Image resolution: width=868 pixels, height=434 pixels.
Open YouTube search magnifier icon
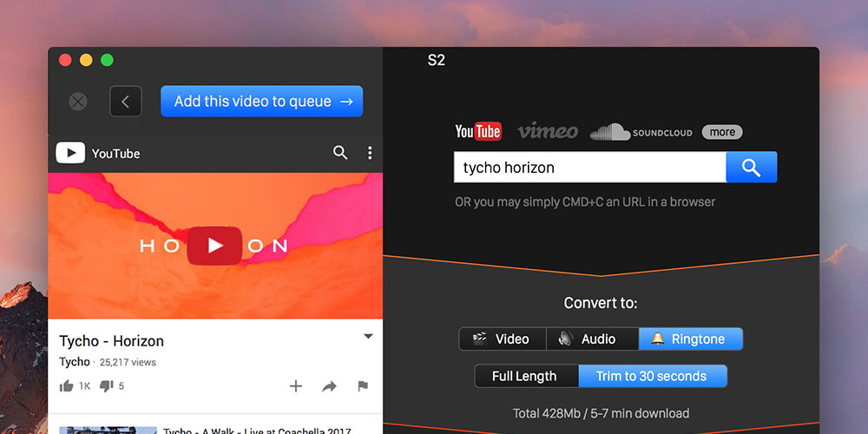point(340,153)
